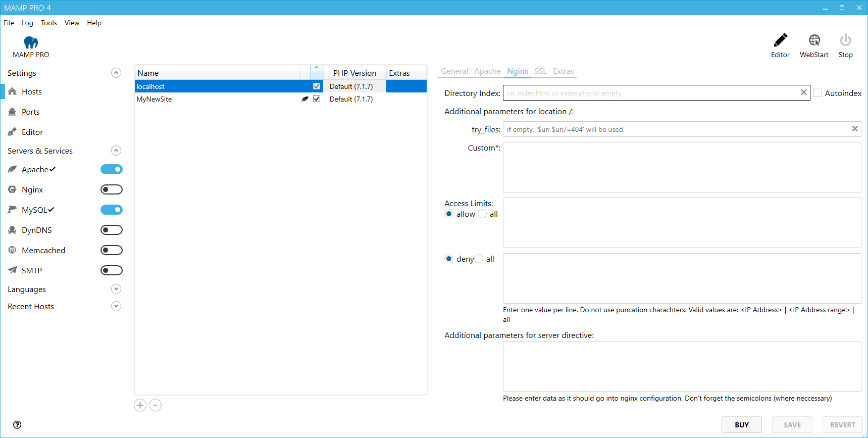Collapse the Servers & Services chevron
This screenshot has width=868, height=438.
tap(116, 151)
